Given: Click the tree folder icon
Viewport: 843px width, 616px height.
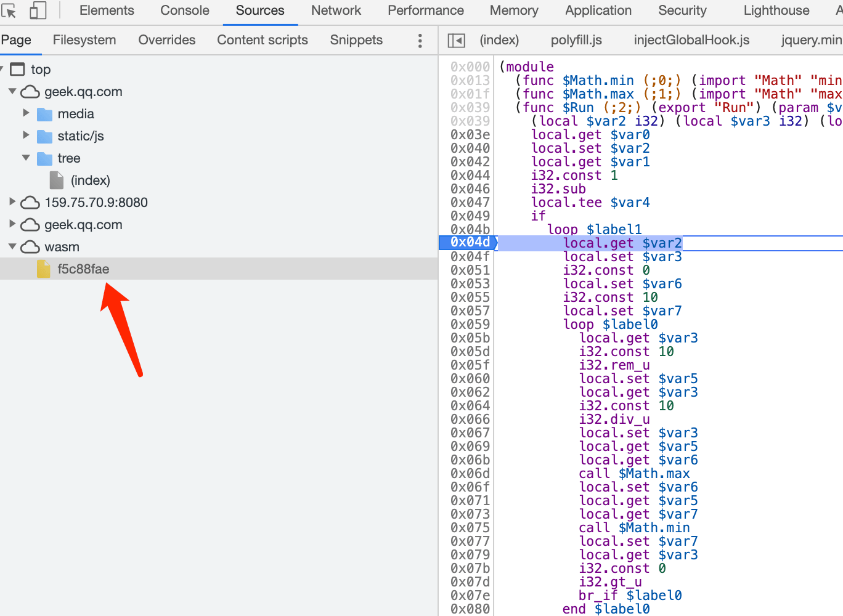Looking at the screenshot, I should [x=44, y=158].
